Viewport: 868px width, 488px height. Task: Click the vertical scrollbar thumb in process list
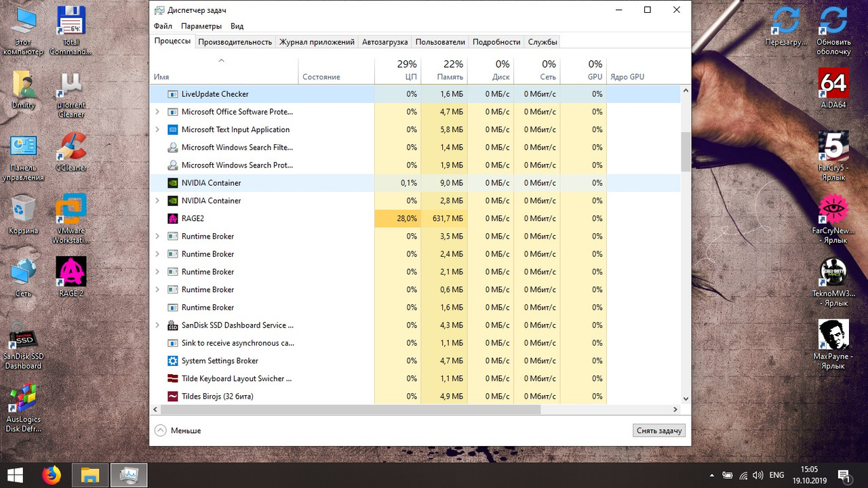[686, 152]
